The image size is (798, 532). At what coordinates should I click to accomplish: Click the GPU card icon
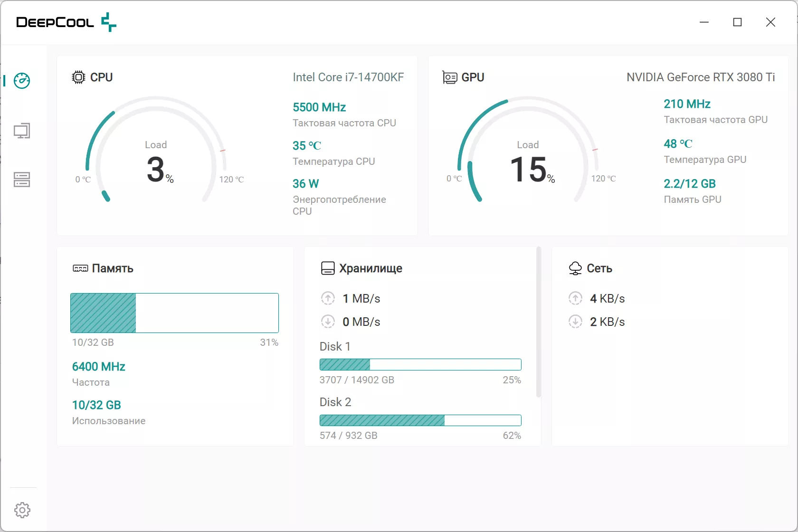(450, 77)
